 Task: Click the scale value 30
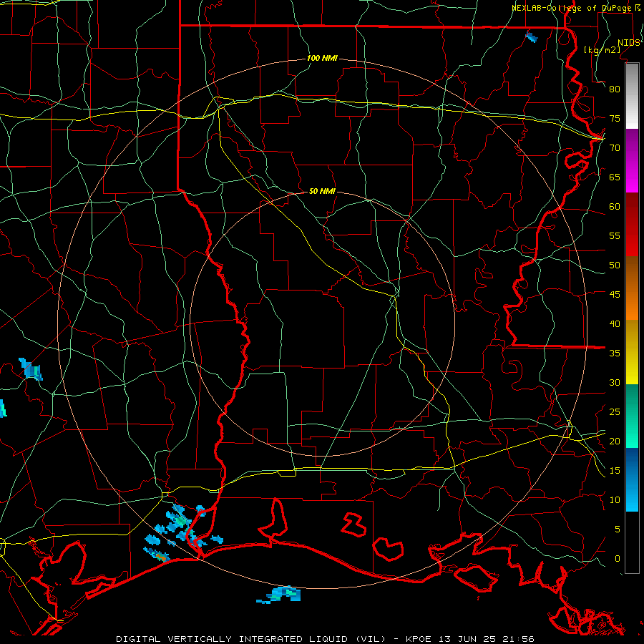tap(615, 383)
